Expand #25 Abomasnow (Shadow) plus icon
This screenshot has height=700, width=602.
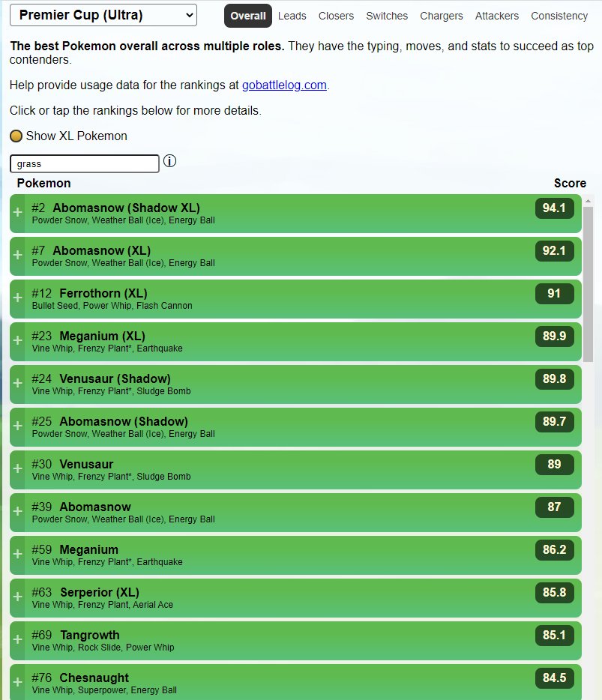17,426
